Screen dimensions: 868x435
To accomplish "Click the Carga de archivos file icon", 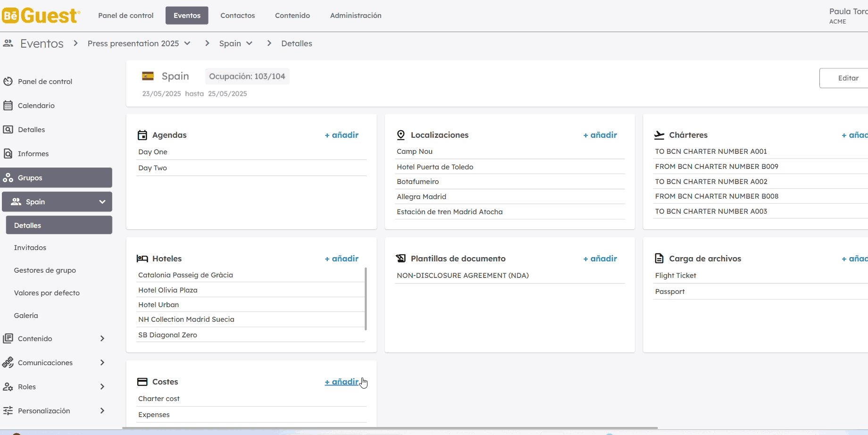I will pyautogui.click(x=659, y=259).
